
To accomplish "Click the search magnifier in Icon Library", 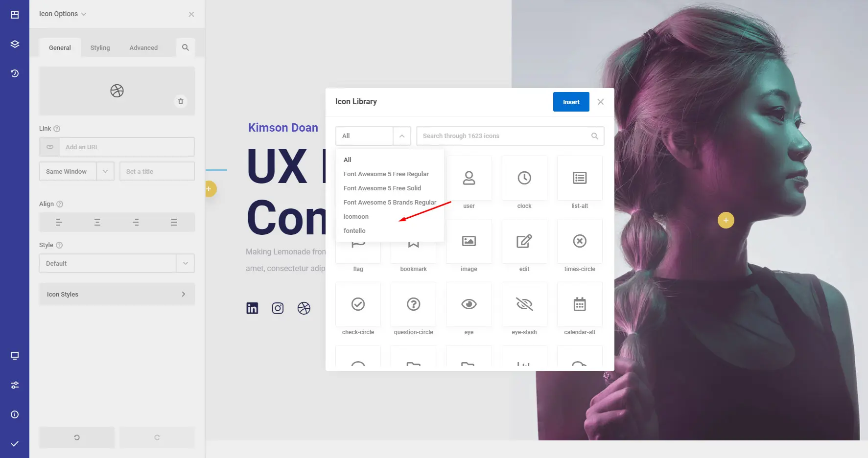I will click(x=595, y=136).
